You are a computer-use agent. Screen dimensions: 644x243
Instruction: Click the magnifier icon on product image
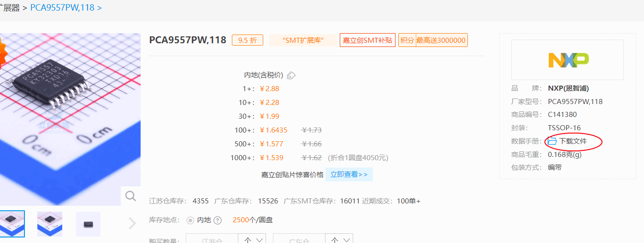coord(131,196)
